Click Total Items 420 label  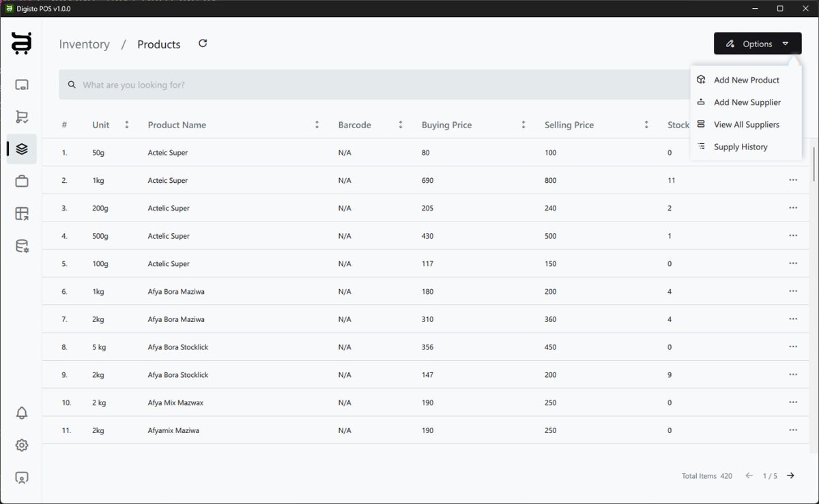706,476
